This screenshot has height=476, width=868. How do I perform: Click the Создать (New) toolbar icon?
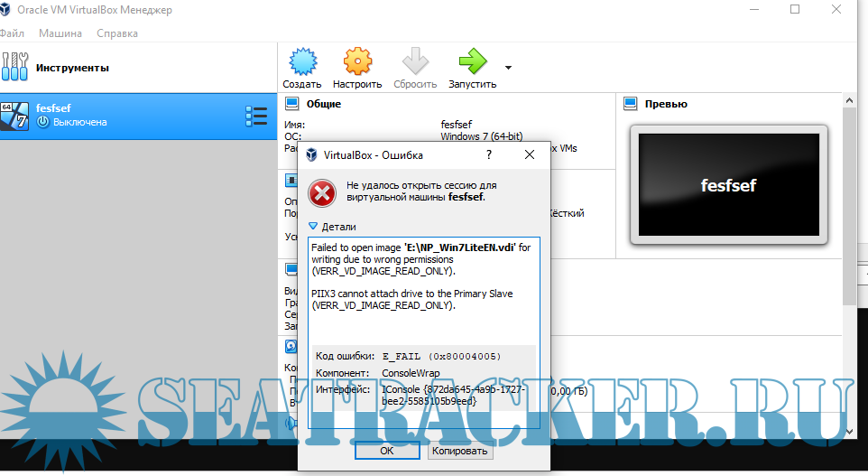pyautogui.click(x=301, y=61)
